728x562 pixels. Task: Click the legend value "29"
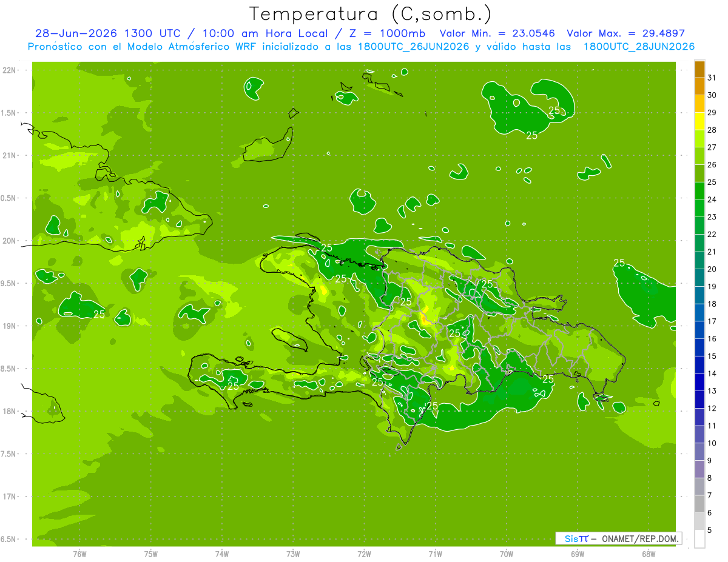(712, 112)
